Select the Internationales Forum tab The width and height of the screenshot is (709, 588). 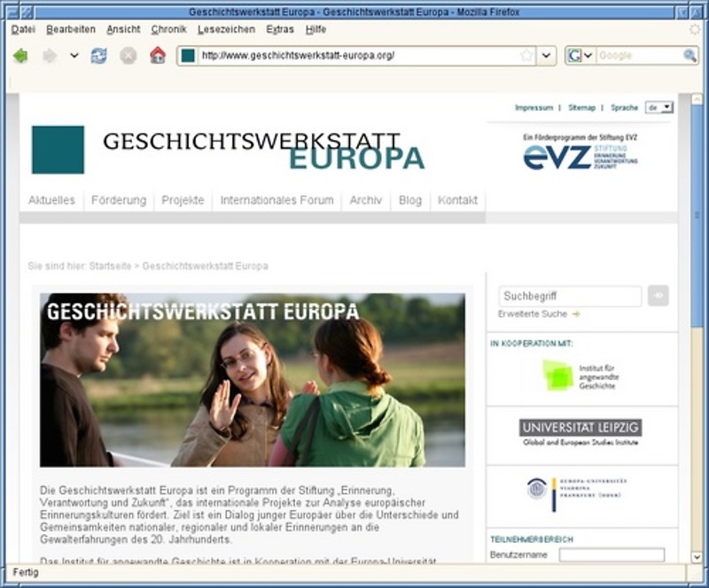[277, 200]
